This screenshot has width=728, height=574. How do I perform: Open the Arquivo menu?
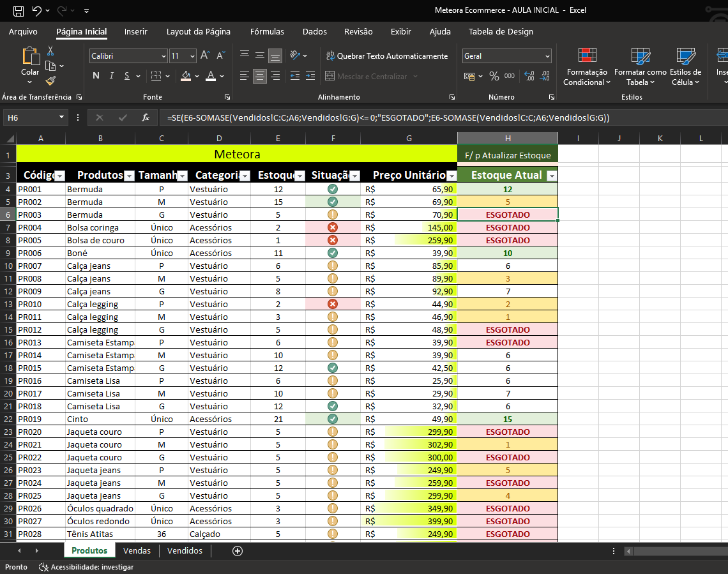coord(23,31)
